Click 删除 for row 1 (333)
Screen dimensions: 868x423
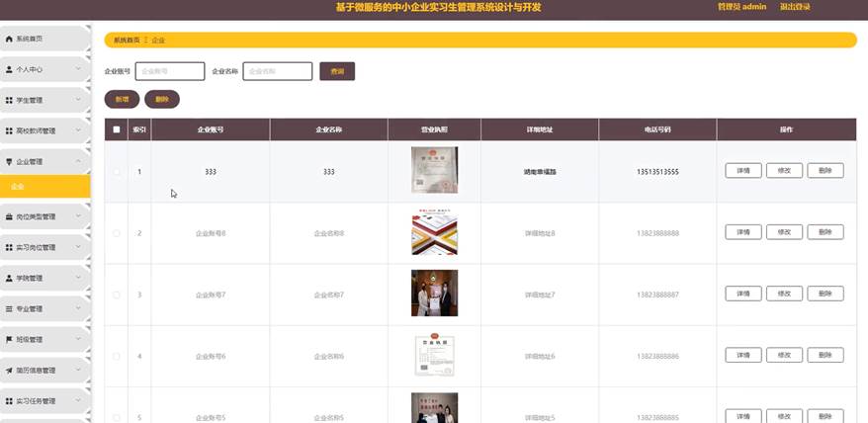point(825,171)
